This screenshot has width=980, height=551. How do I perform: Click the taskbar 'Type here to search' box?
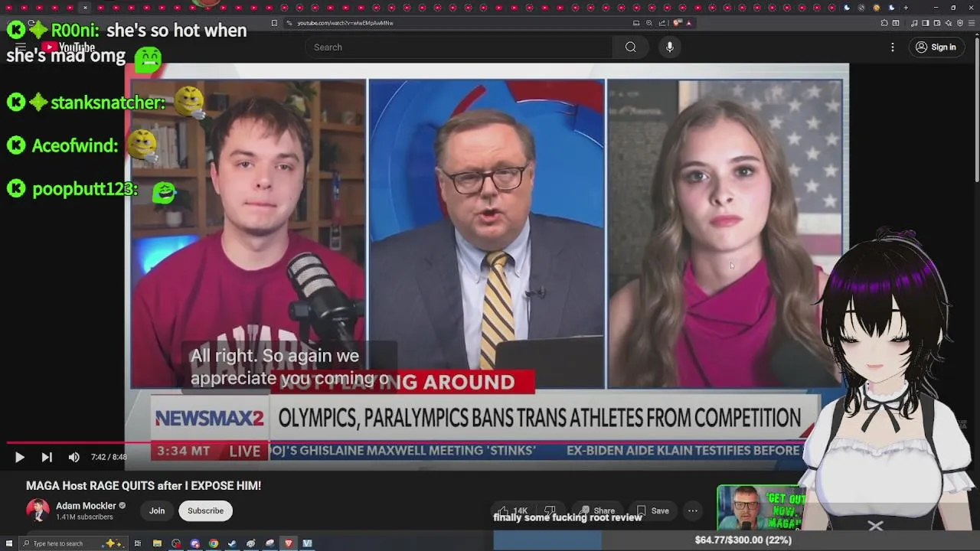tap(73, 543)
